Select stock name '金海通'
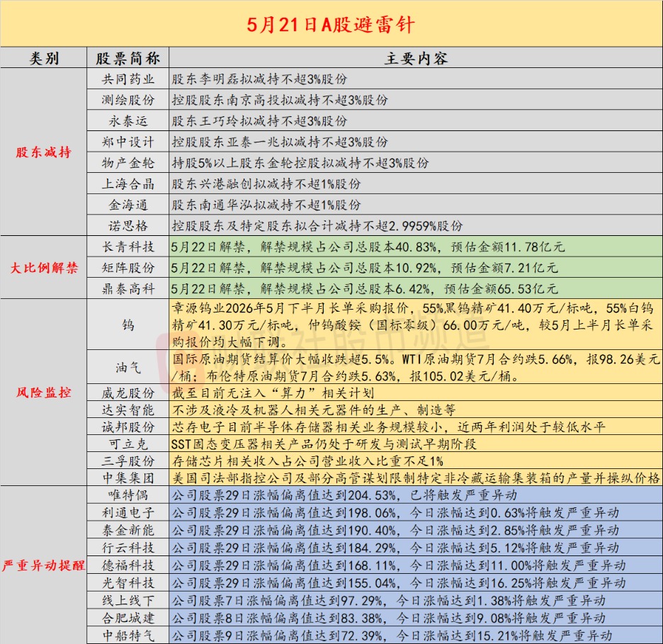 click(x=127, y=205)
